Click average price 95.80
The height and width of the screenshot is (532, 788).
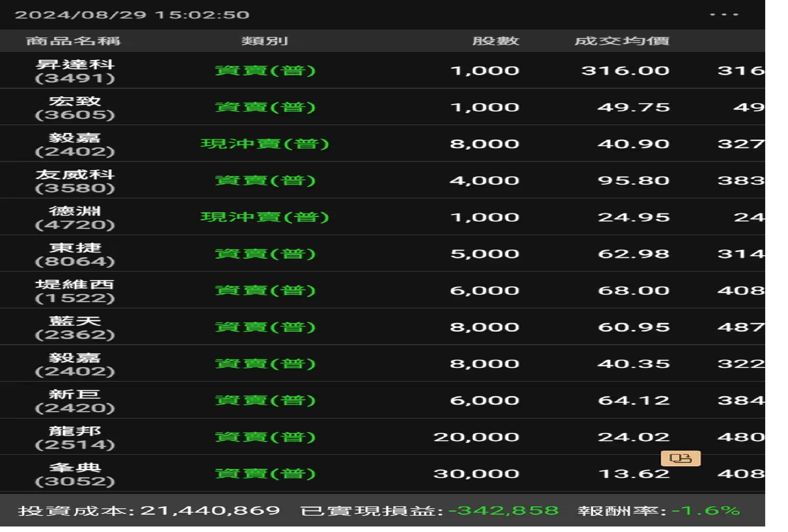point(633,181)
